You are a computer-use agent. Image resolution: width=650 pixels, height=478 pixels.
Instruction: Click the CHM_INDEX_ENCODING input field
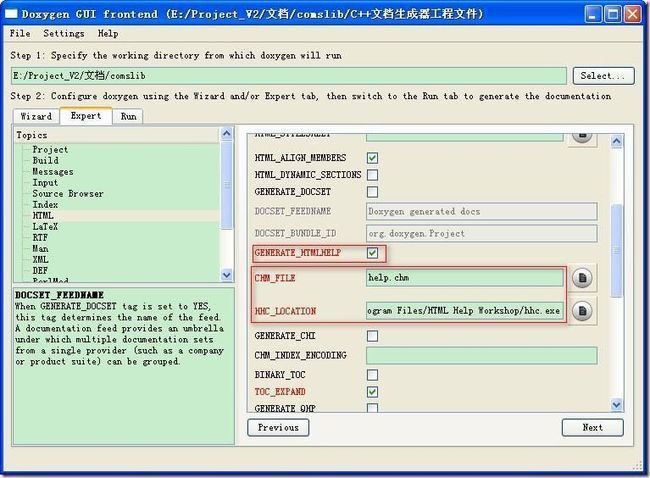pyautogui.click(x=482, y=355)
